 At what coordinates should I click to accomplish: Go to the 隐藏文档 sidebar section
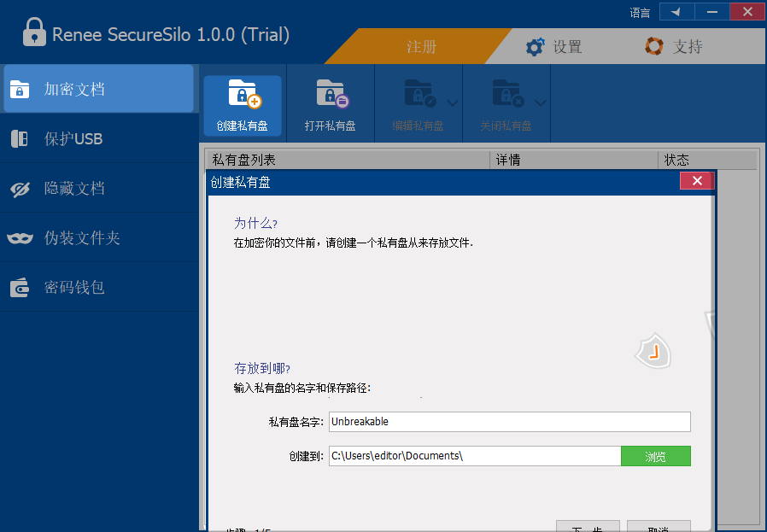coord(98,188)
